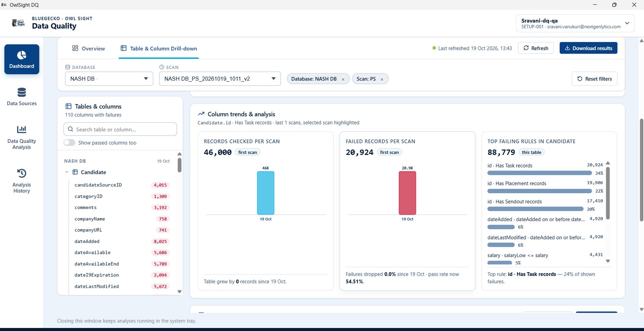Click the red 20.9K failed records bar
Screen dimensions: 644x331
pos(407,193)
